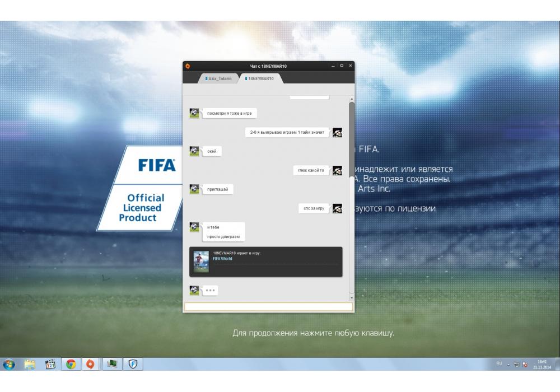
Task: Click the avatar beside the "окей" message
Action: coord(194,151)
